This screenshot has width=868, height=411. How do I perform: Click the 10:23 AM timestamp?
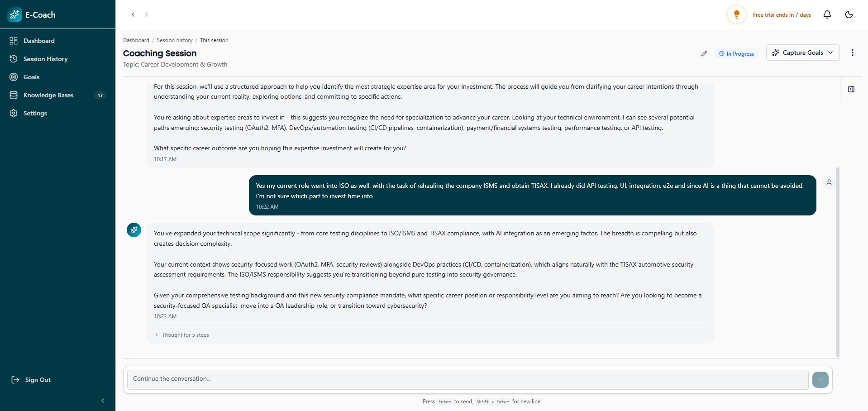point(165,316)
